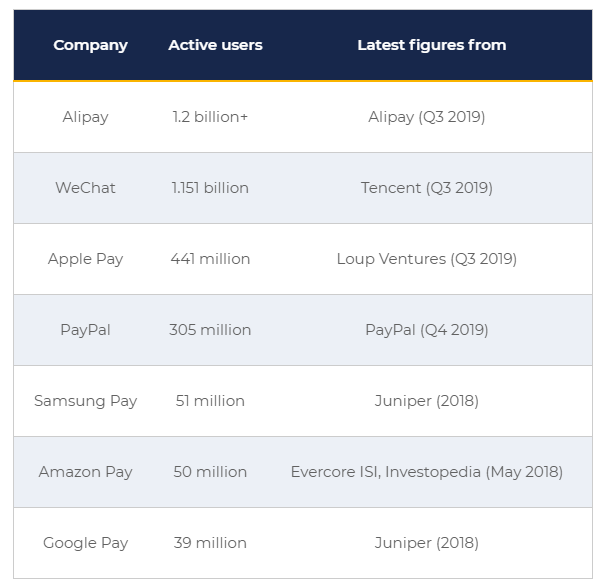Click the Company column header

coord(90,45)
